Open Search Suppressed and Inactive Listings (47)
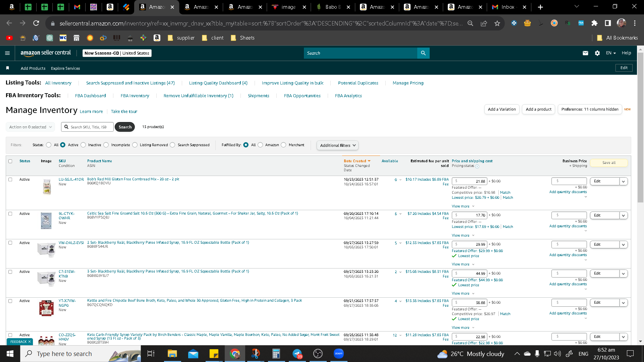Image resolution: width=644 pixels, height=362 pixels. [130, 83]
